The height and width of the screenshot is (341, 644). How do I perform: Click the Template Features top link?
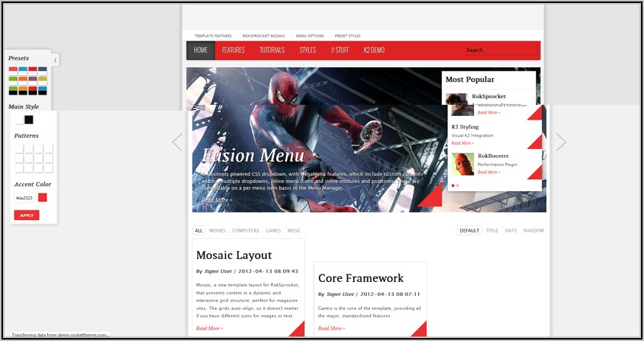pos(213,35)
